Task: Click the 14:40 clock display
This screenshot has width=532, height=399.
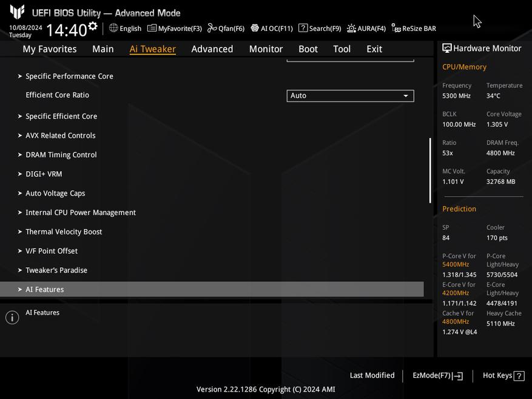Action: [x=67, y=30]
